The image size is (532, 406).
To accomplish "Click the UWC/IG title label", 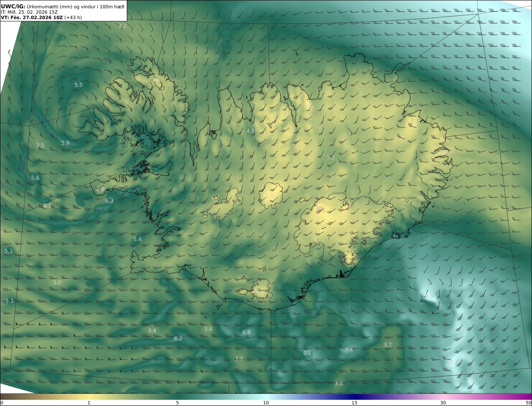I will [13, 6].
